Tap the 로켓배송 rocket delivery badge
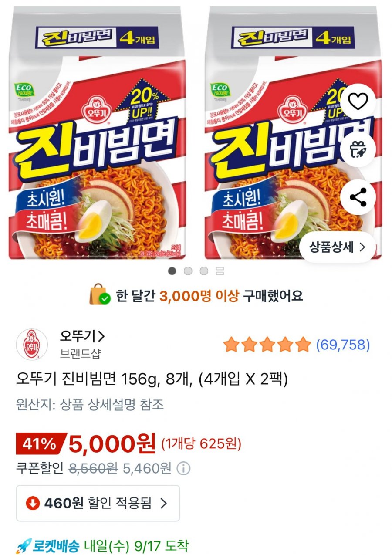This screenshot has width=392, height=555. click(x=47, y=545)
